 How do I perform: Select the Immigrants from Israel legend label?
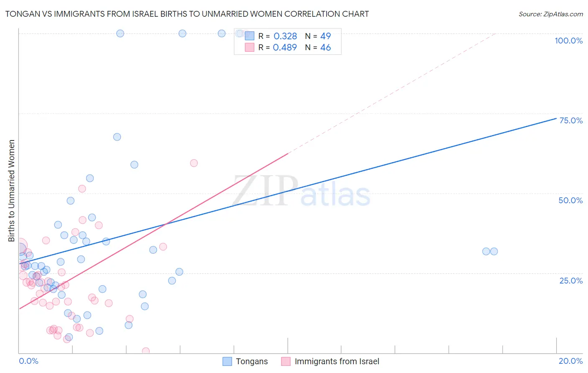[337, 361]
